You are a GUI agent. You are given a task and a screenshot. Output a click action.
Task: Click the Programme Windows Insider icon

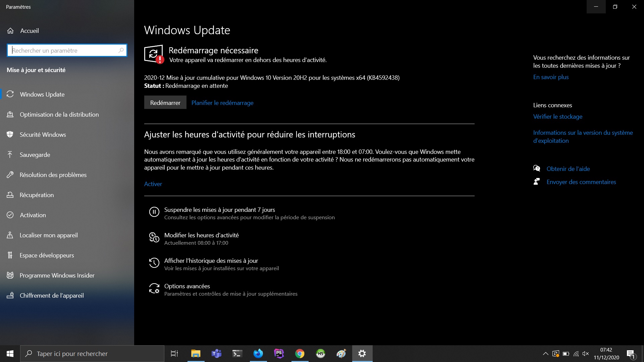[x=10, y=276]
